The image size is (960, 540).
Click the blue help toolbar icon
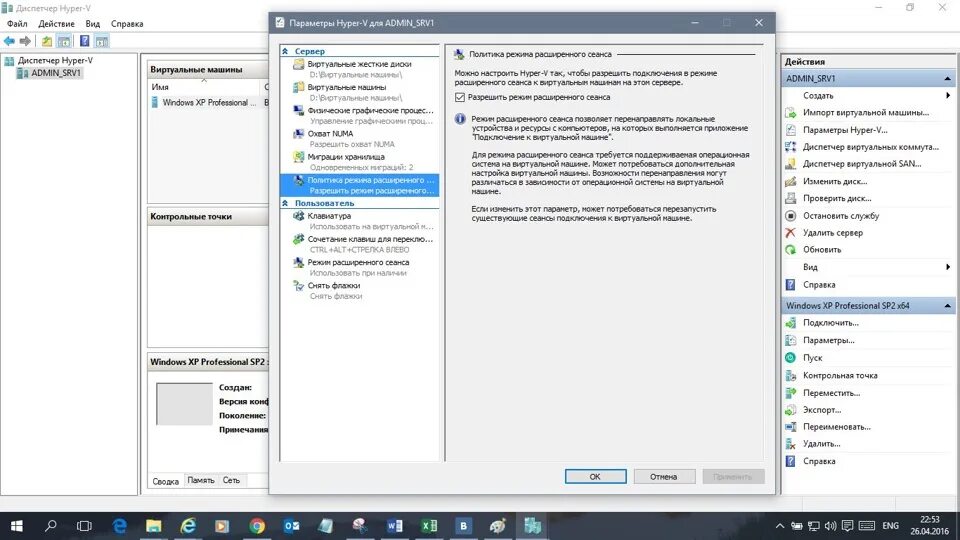pyautogui.click(x=84, y=41)
